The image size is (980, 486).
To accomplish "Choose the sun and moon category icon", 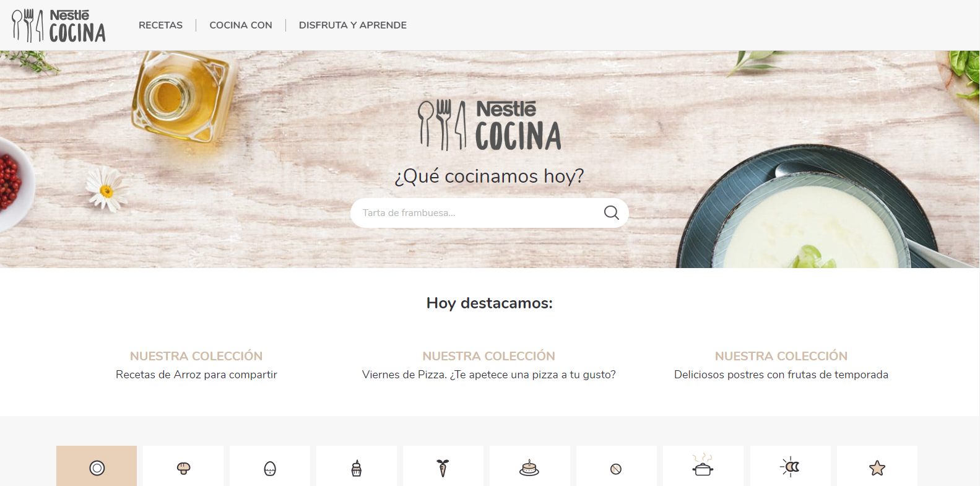I will click(790, 467).
